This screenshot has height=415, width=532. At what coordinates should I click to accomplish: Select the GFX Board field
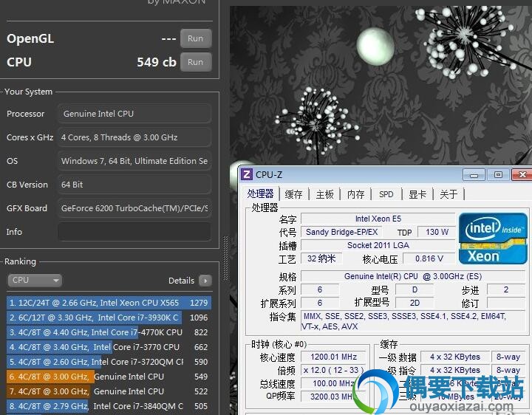point(134,208)
